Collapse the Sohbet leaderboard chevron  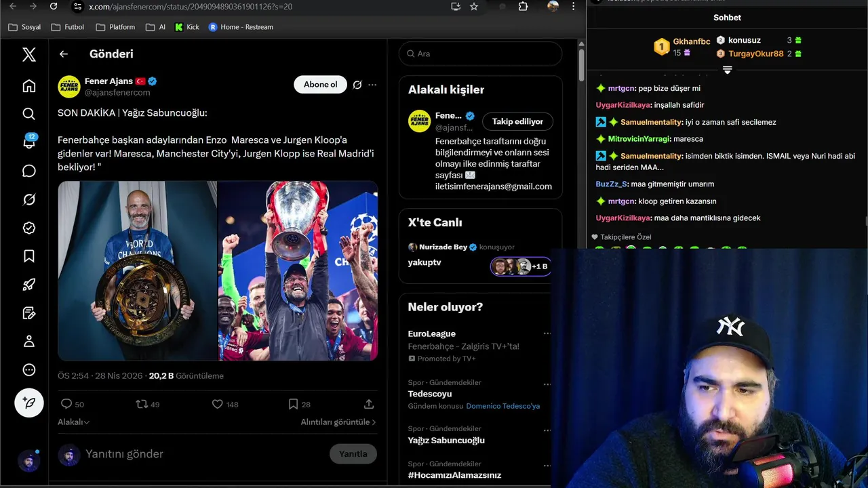click(x=727, y=70)
